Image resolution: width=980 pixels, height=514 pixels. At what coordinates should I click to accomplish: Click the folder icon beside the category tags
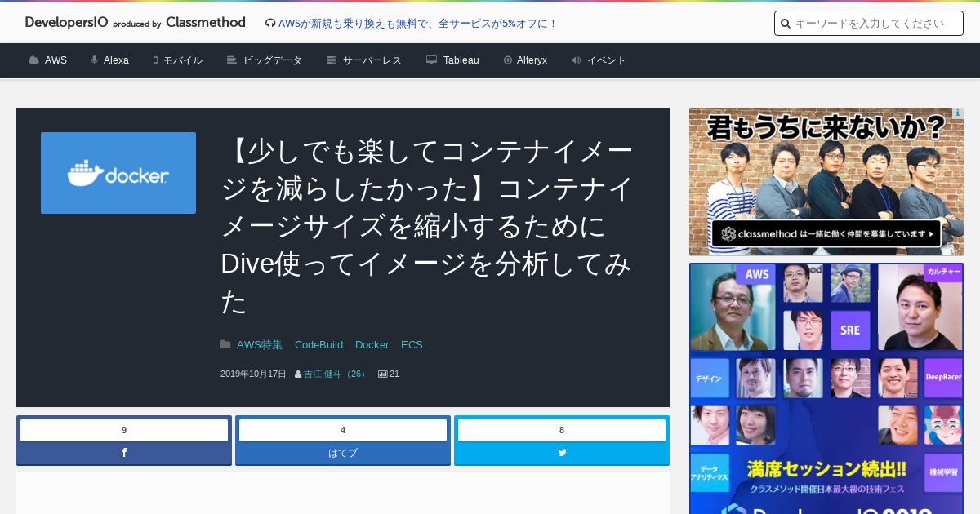pos(225,344)
